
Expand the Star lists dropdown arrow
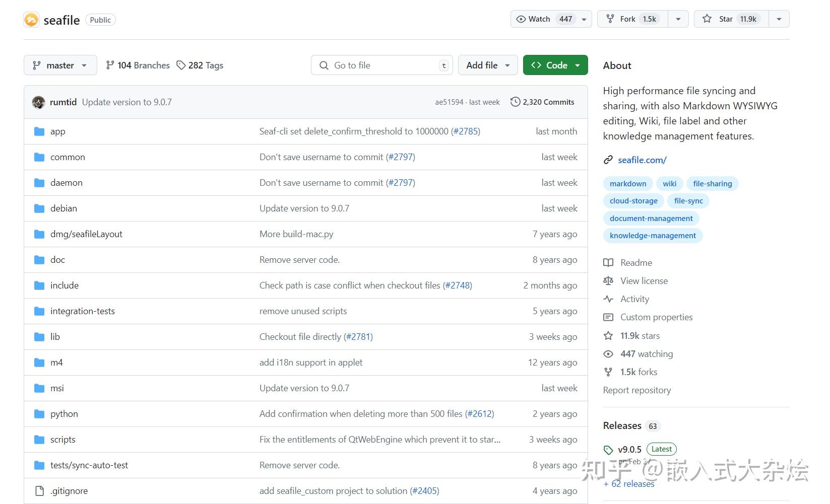(x=779, y=19)
